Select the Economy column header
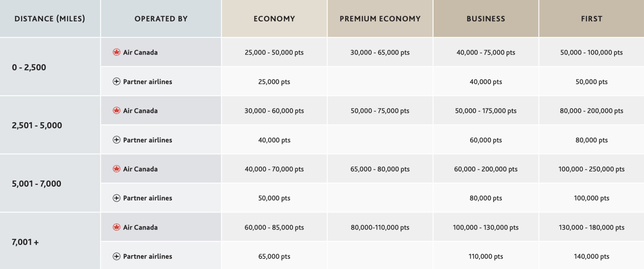Screen dimensions: 644x269 click(x=274, y=19)
